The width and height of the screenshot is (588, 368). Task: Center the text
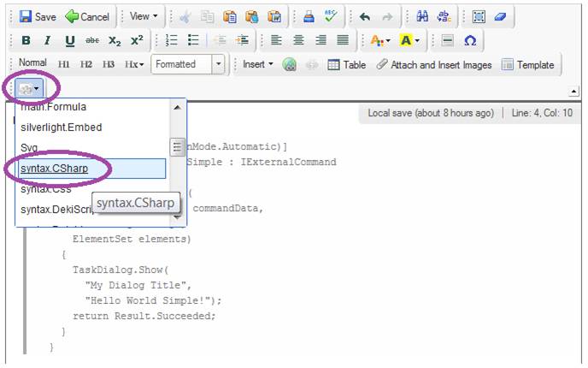point(298,40)
